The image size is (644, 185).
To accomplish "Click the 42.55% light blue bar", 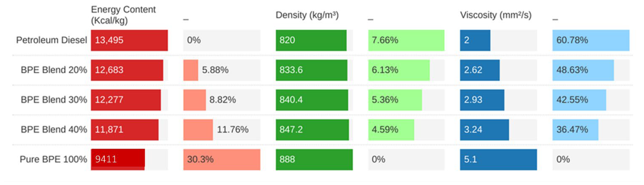I will click(579, 100).
